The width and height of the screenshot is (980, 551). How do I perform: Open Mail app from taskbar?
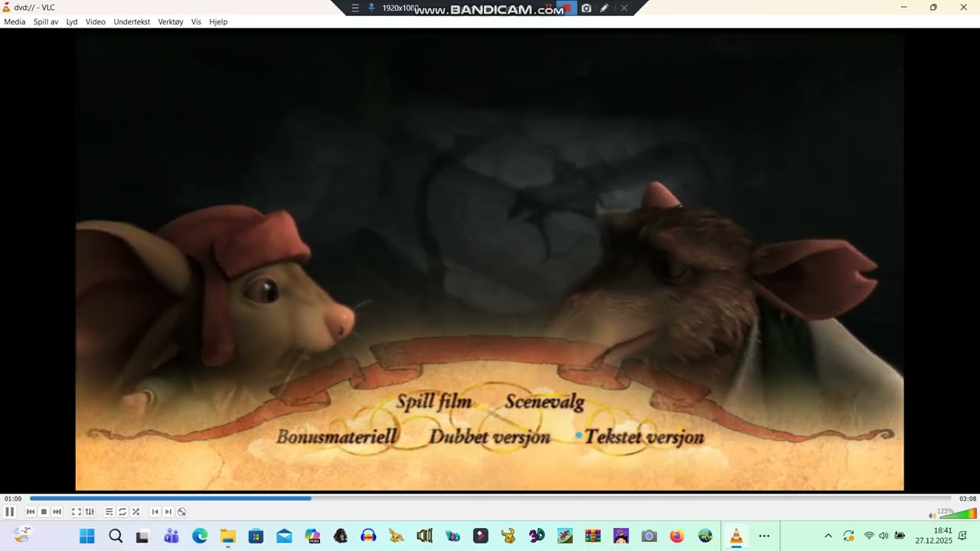click(284, 536)
